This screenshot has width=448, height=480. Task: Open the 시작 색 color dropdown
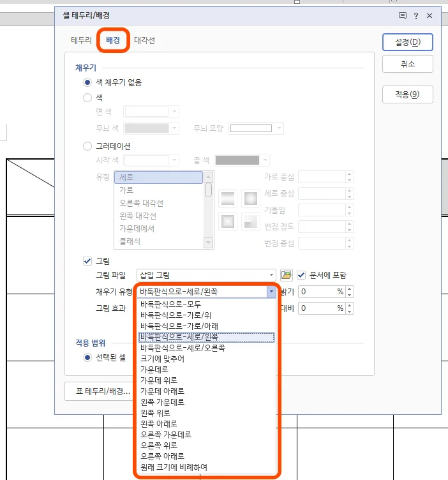(174, 160)
